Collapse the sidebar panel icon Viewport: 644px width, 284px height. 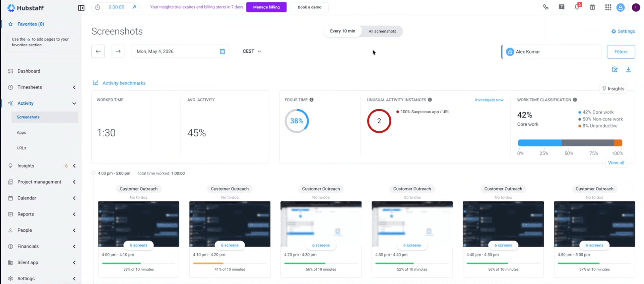pyautogui.click(x=81, y=8)
